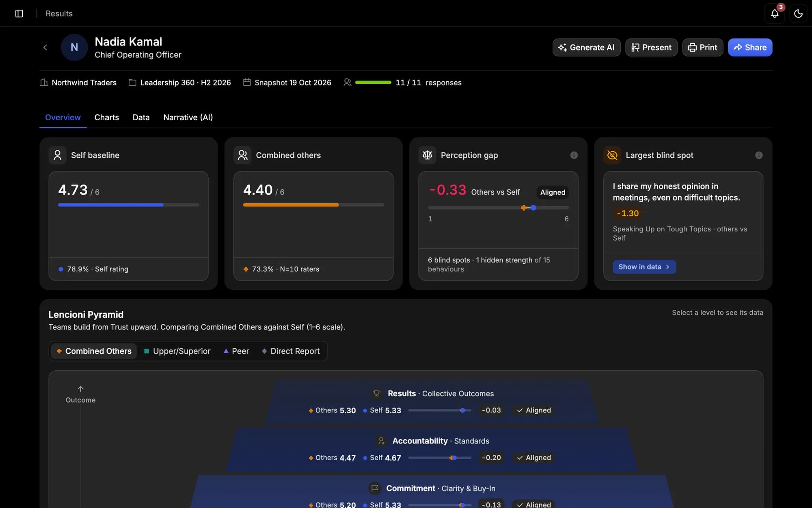Click the Leadership 360 folder icon
The height and width of the screenshot is (508, 812).
click(x=132, y=82)
